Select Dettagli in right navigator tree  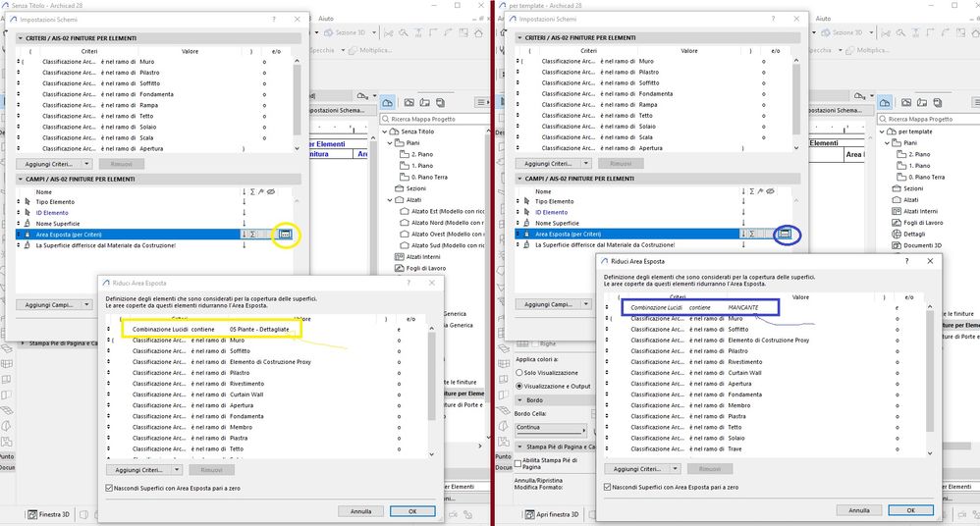coord(914,235)
